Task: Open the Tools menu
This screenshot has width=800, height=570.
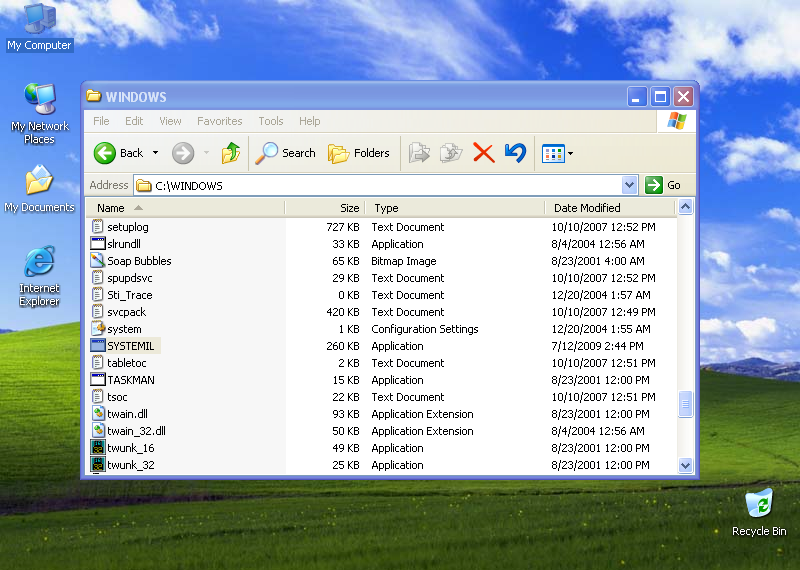Action: pos(271,121)
